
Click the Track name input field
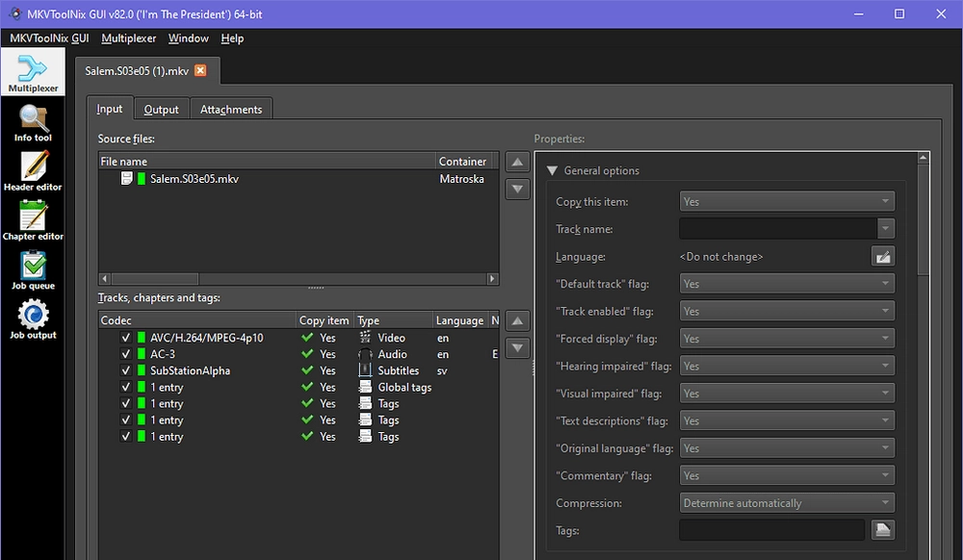[x=778, y=229]
